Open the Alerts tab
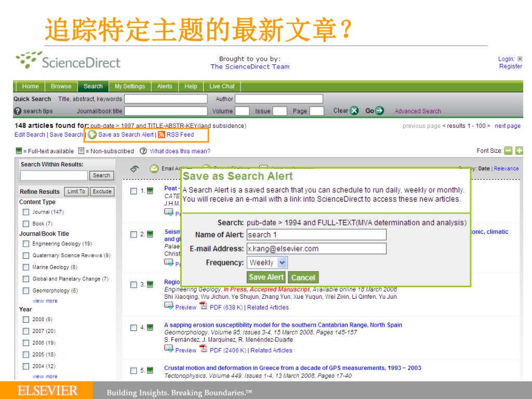Viewport: 532px width, 399px height. point(165,86)
